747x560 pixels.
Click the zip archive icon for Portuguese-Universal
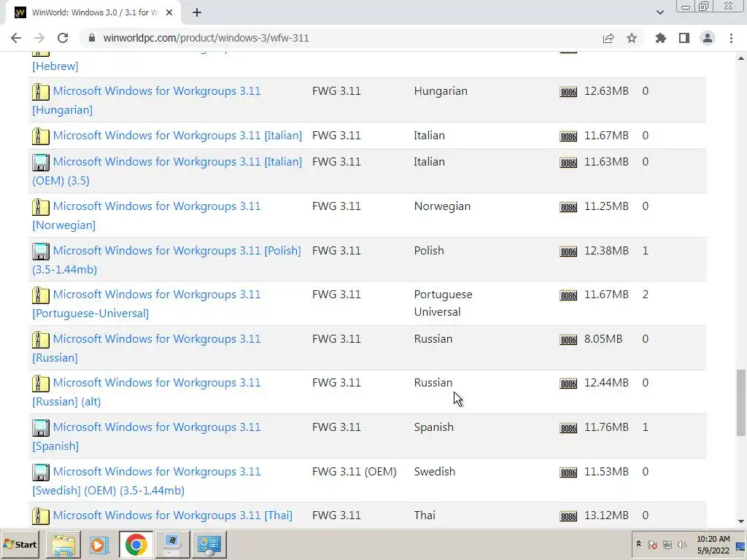41,295
